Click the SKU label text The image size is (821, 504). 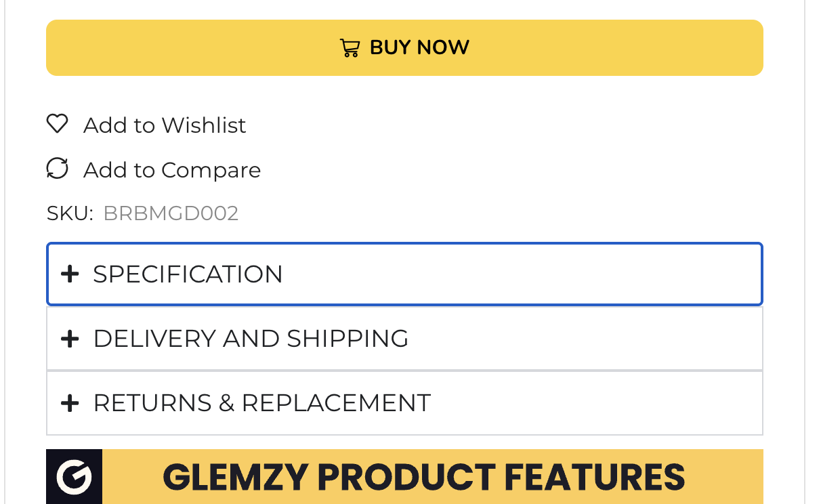click(x=70, y=213)
